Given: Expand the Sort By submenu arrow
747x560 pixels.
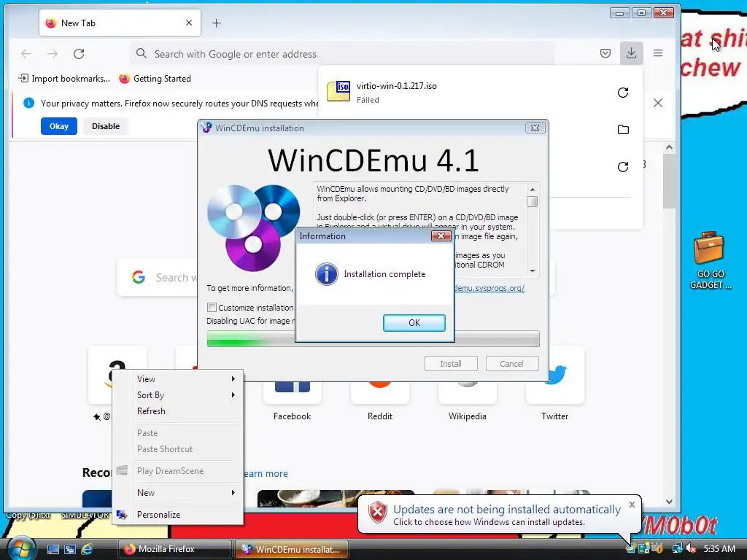Looking at the screenshot, I should pos(233,394).
